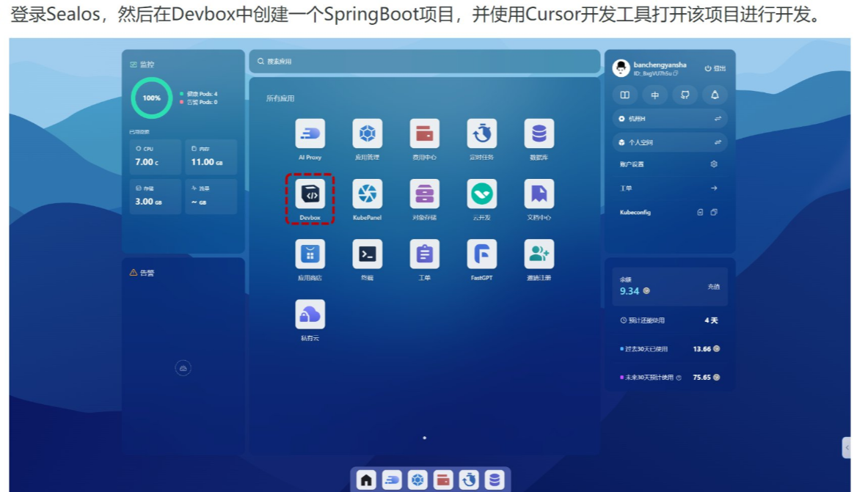Open the FastGPT app
This screenshot has width=868, height=492.
481,254
